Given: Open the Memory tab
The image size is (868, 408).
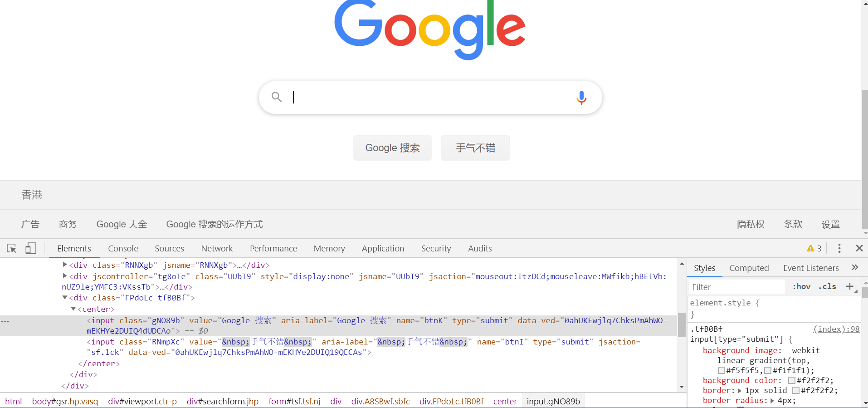Looking at the screenshot, I should (x=329, y=248).
